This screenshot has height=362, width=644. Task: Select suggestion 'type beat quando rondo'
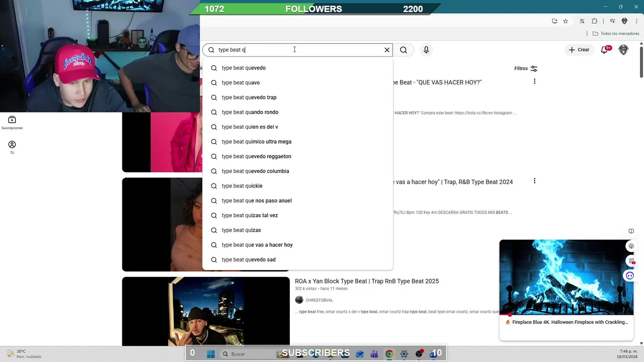297,112
